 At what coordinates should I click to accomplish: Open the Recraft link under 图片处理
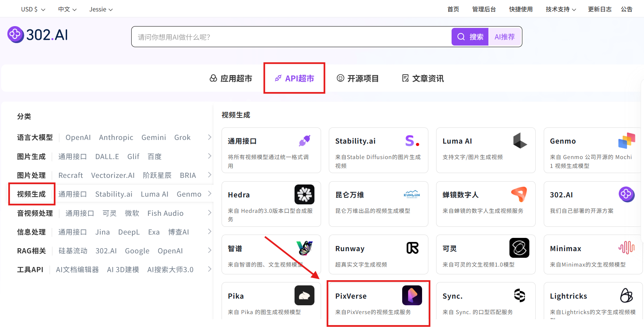[x=71, y=175]
